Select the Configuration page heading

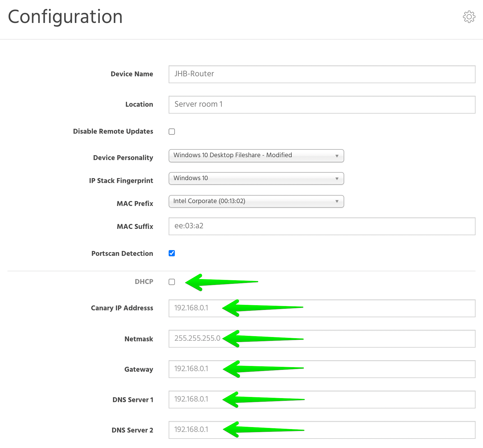click(x=65, y=17)
